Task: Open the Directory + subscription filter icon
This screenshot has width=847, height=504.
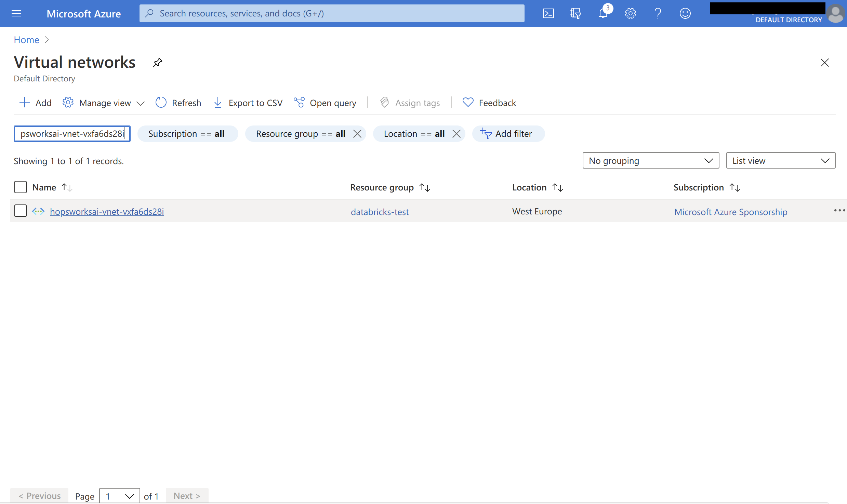Action: 575,13
